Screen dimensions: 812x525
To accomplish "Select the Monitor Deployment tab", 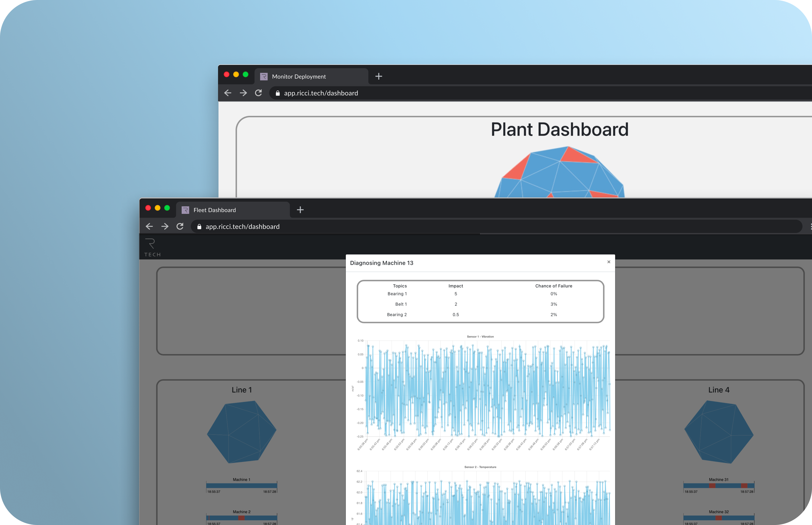I will 311,76.
